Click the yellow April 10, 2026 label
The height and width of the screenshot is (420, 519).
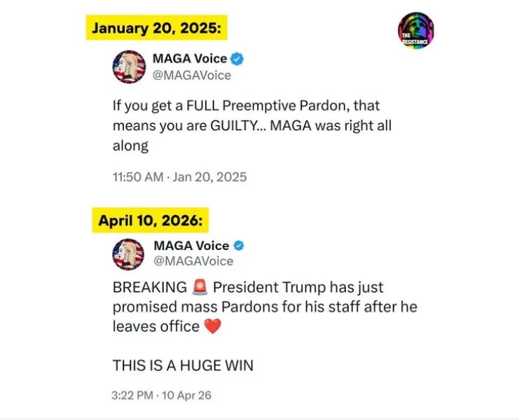tap(151, 220)
